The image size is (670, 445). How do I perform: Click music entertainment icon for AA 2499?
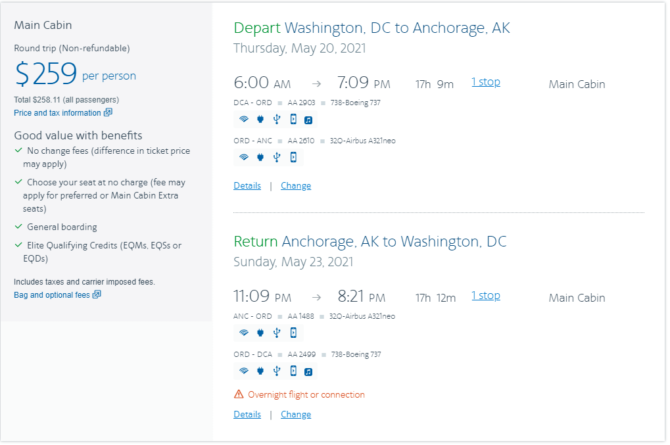pyautogui.click(x=308, y=371)
